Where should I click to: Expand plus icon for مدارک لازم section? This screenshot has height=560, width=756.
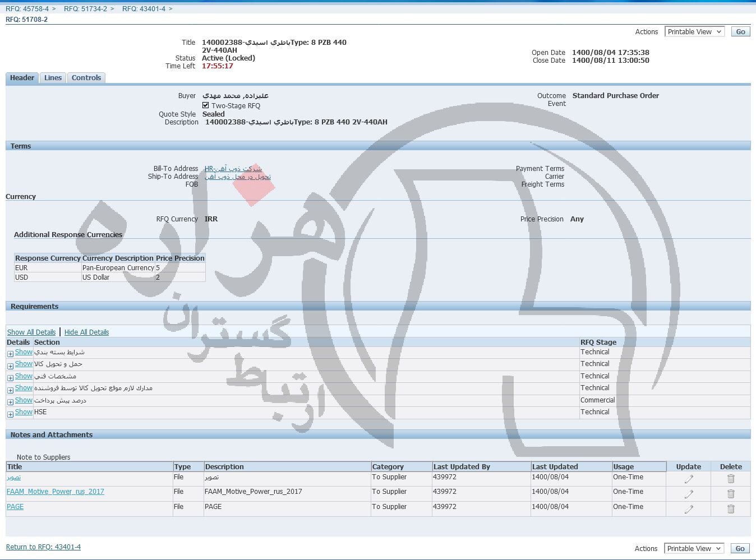click(x=10, y=390)
